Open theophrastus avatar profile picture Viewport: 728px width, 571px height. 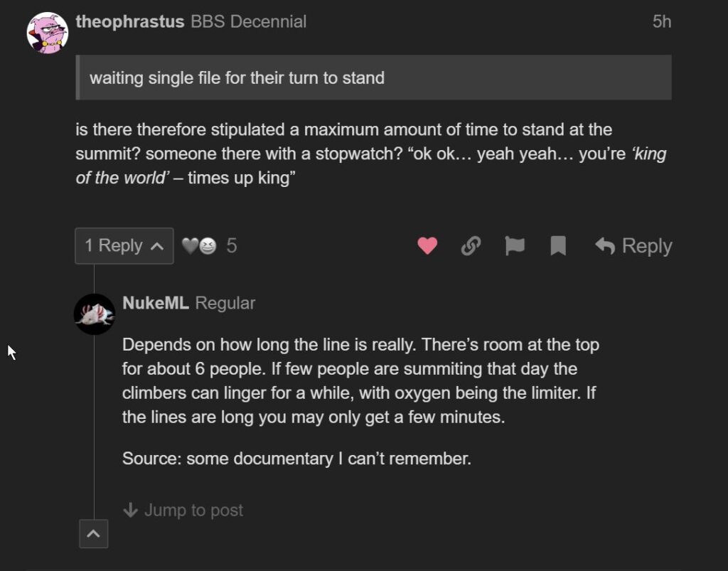click(48, 33)
